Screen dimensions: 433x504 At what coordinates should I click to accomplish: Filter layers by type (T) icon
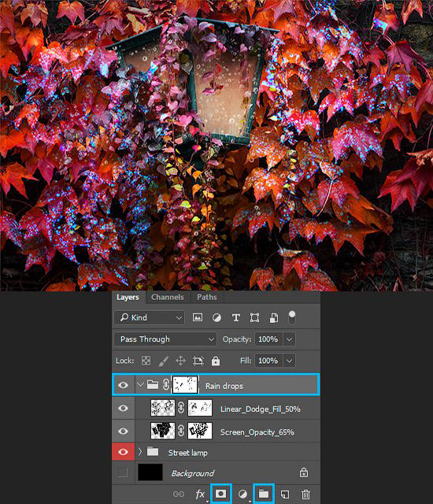pos(235,317)
